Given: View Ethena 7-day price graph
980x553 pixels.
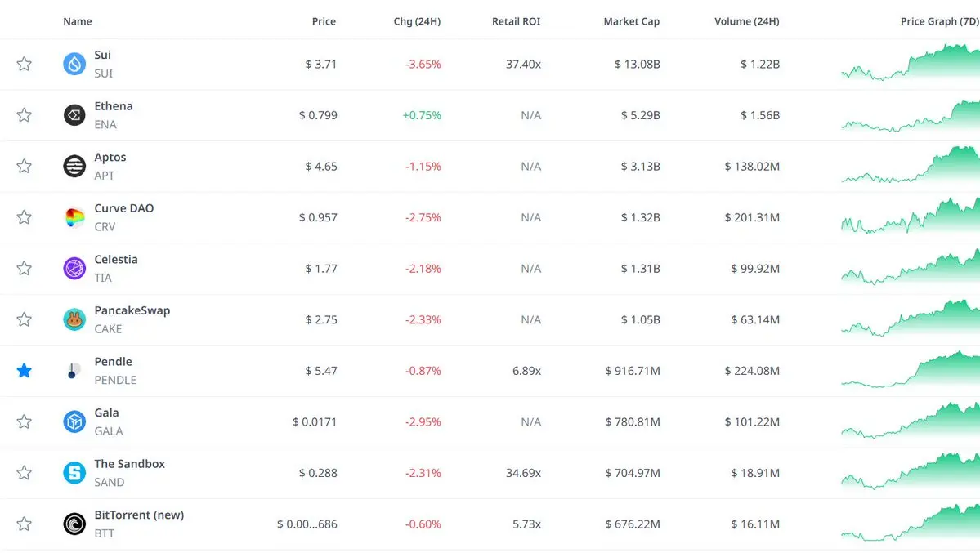Looking at the screenshot, I should [911, 115].
